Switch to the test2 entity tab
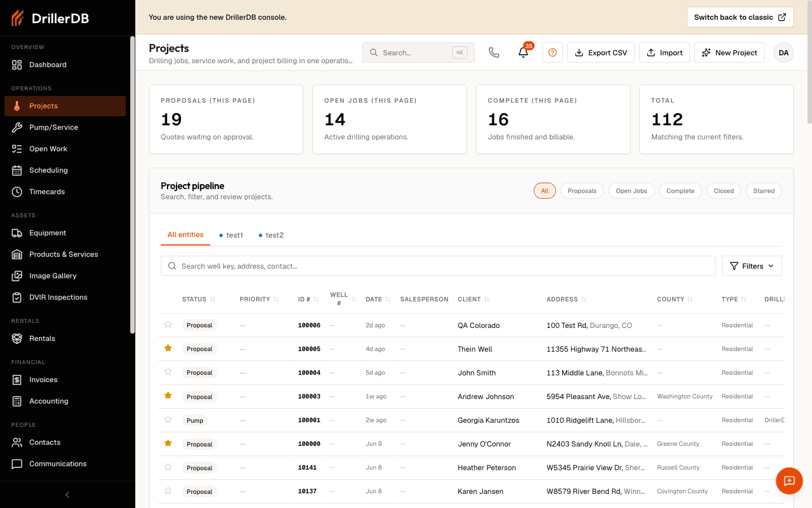The width and height of the screenshot is (812, 508). point(271,235)
